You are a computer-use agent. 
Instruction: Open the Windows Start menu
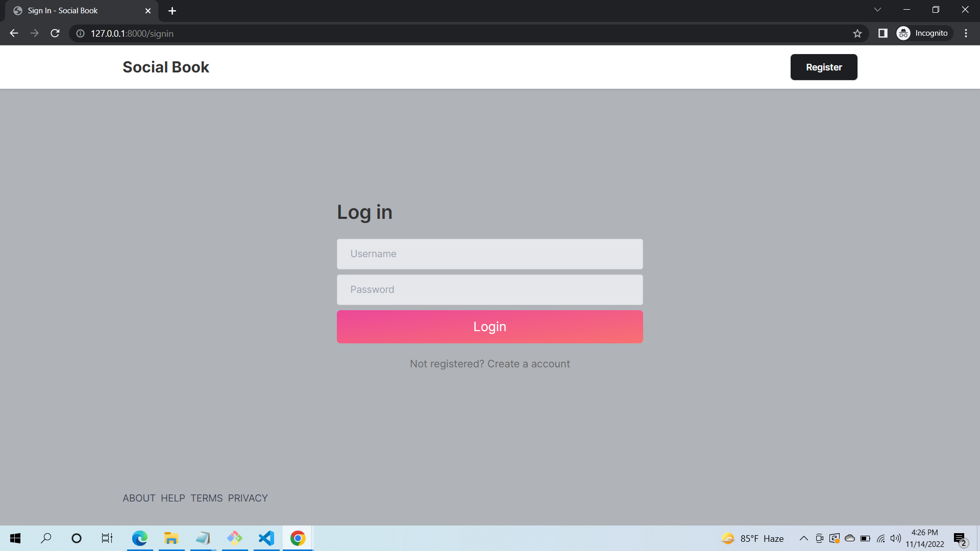click(x=15, y=538)
